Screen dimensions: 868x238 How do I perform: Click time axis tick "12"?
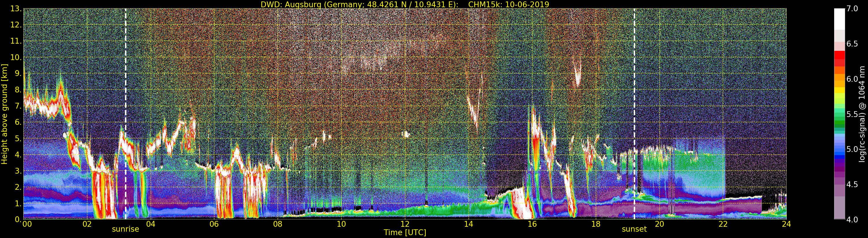[405, 224]
